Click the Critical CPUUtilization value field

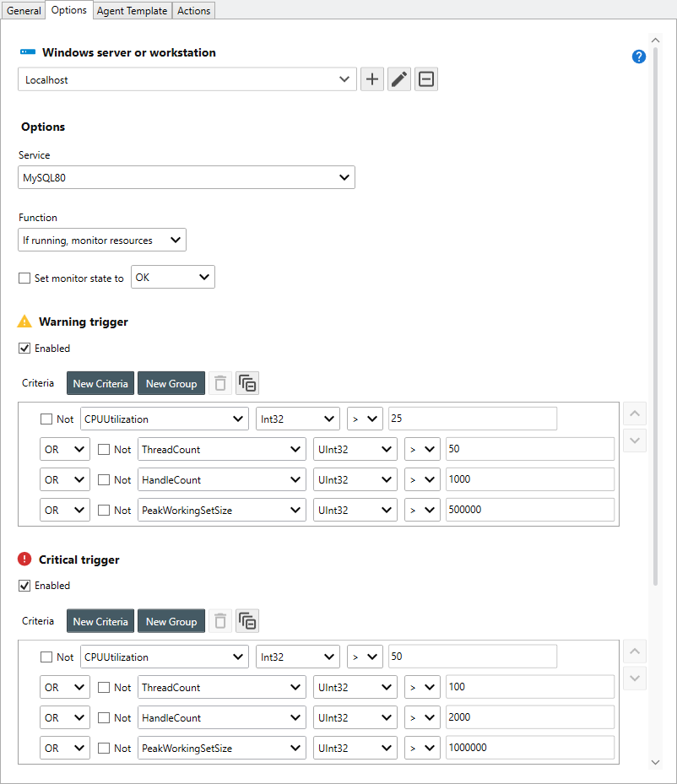[x=472, y=657]
